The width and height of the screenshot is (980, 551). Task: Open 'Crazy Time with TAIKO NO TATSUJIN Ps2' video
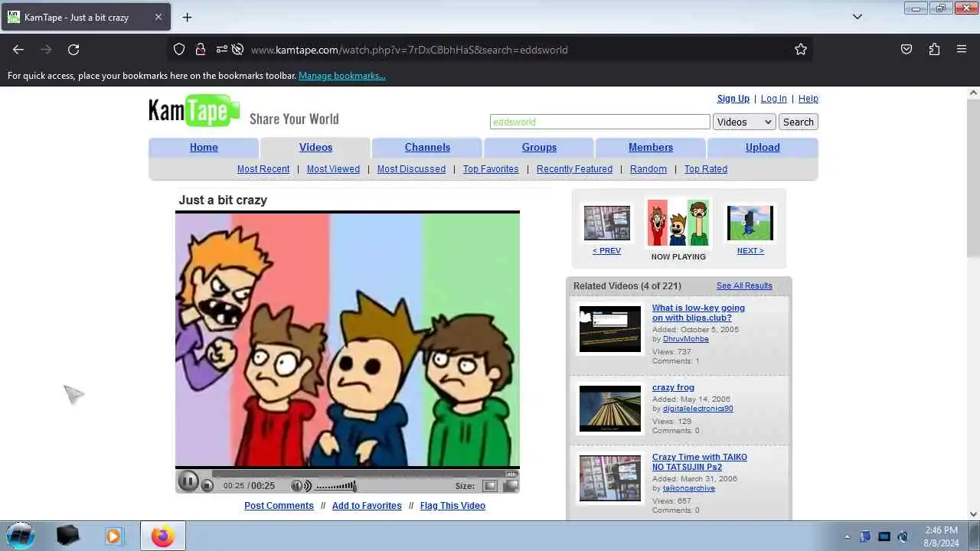[x=700, y=462]
